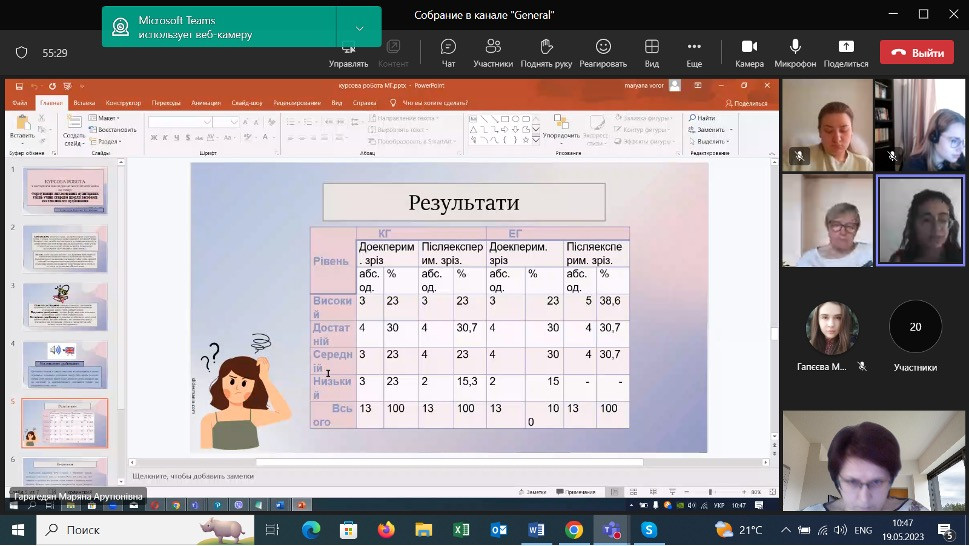Click the shield icon beside the meeting timer
This screenshot has height=546, width=970.
[21, 53]
